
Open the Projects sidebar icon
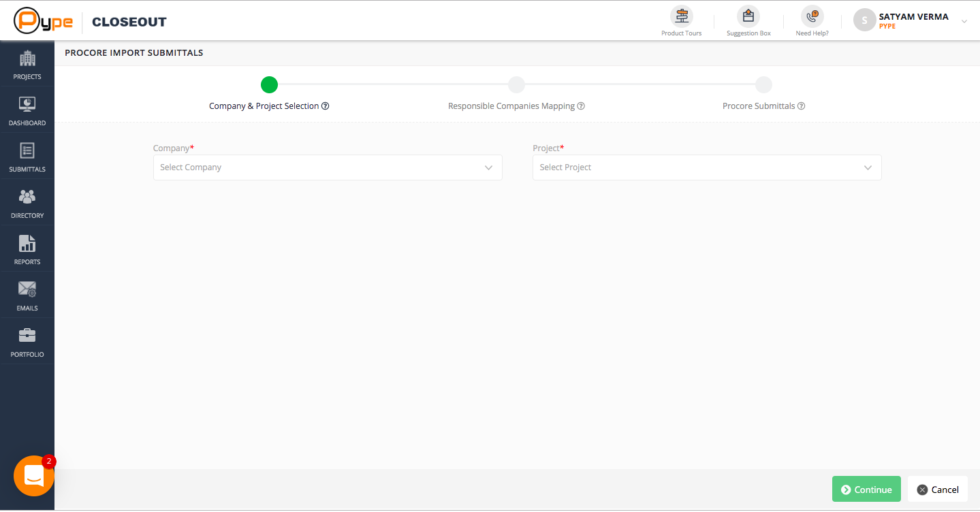pyautogui.click(x=27, y=65)
